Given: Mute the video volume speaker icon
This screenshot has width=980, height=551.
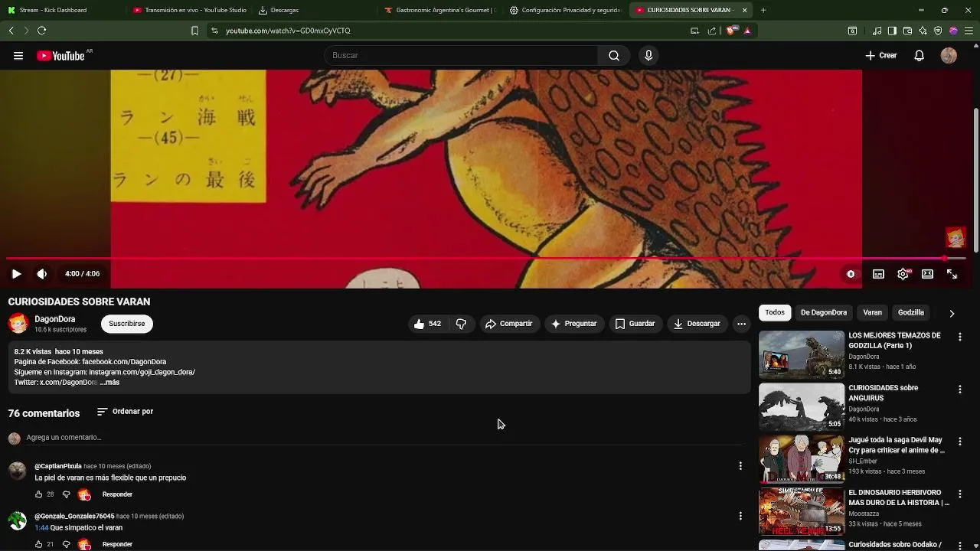Looking at the screenshot, I should coord(42,274).
